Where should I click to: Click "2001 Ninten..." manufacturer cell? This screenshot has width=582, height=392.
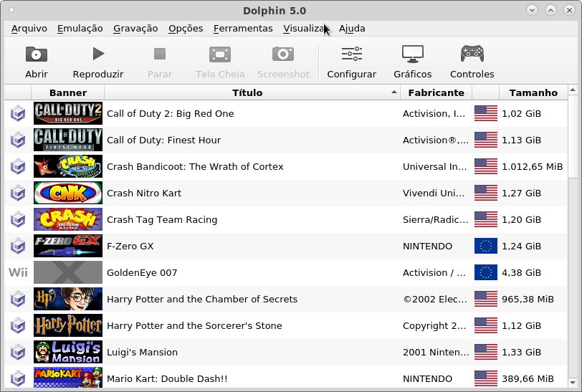pyautogui.click(x=436, y=352)
